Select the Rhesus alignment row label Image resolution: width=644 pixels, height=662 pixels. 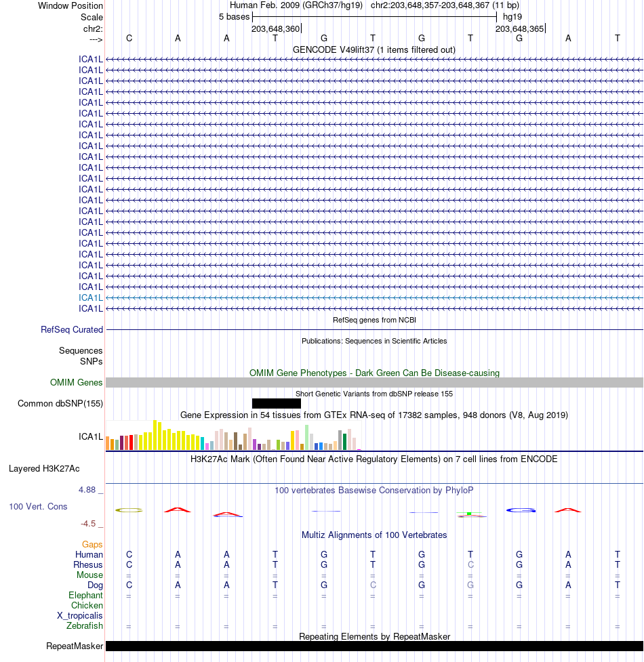(x=88, y=565)
